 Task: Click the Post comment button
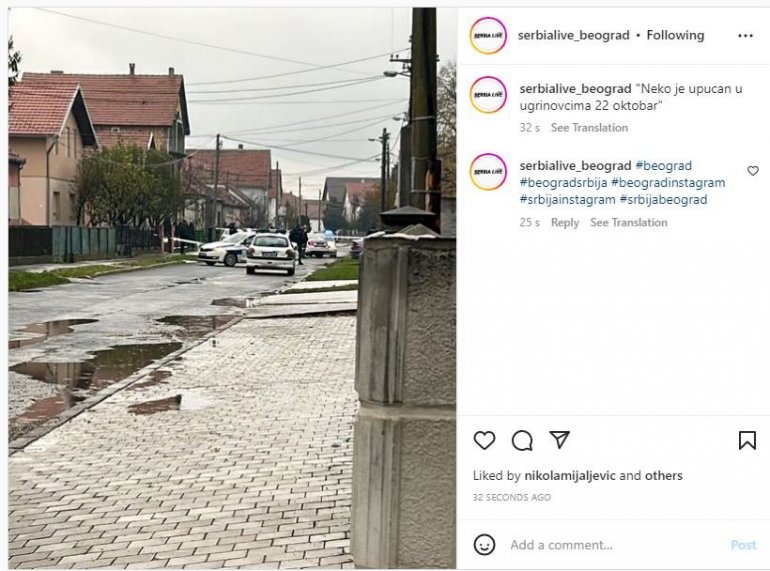(743, 545)
